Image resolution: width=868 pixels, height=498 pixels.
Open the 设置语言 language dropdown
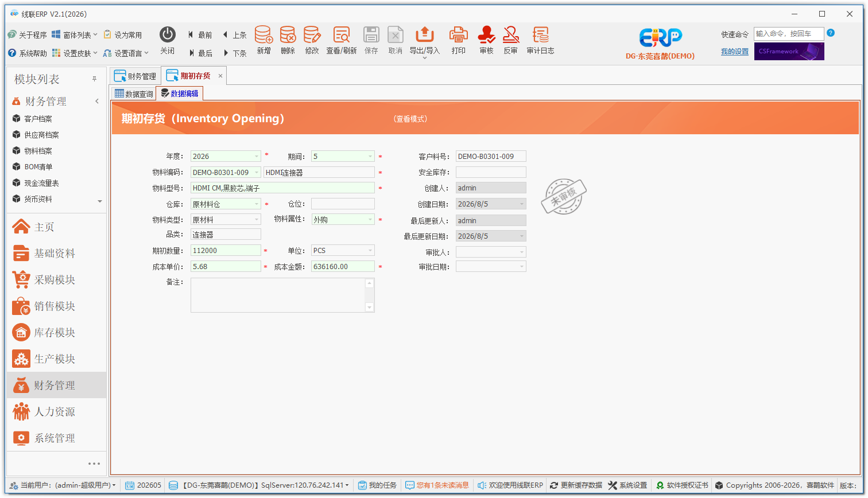click(x=126, y=53)
